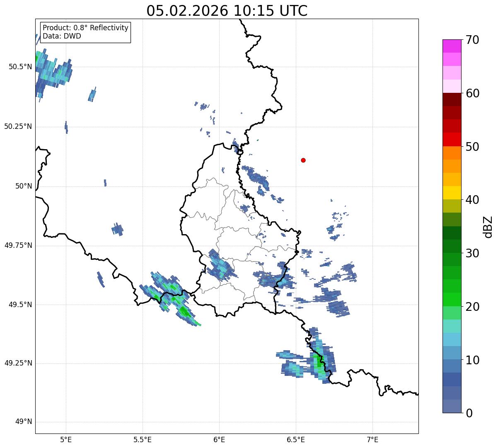Click the red station marker dot
Image resolution: width=498 pixels, height=448 pixels.
pyautogui.click(x=303, y=160)
